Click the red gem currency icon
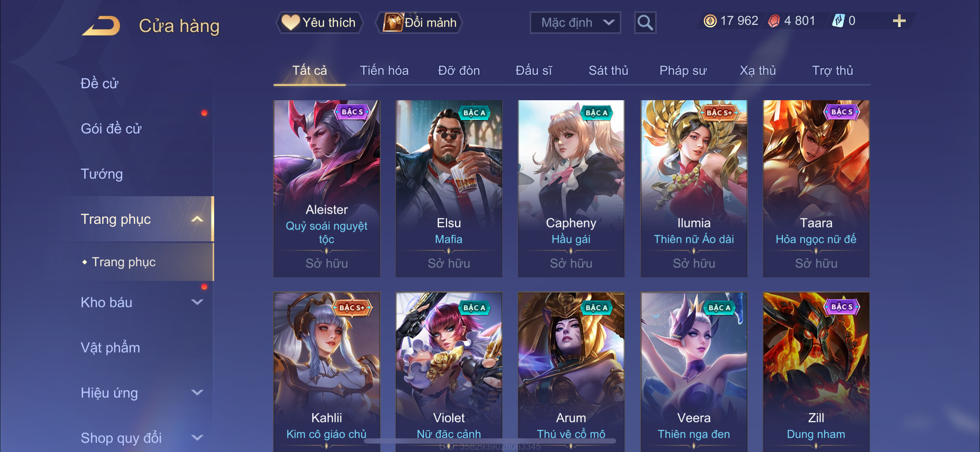Image resolution: width=980 pixels, height=452 pixels. coord(774,21)
